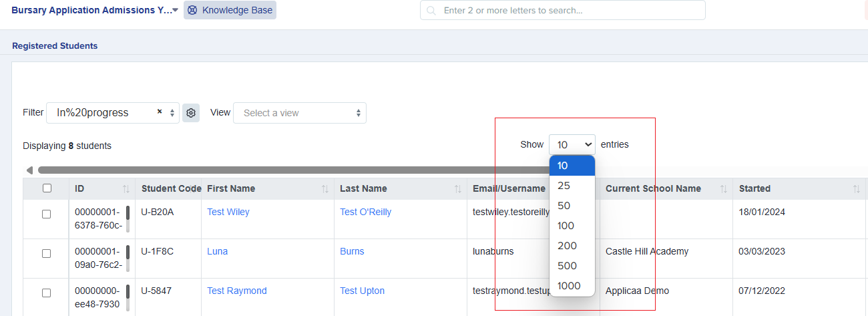The image size is (868, 316).
Task: Choose 100 entries option
Action: tap(572, 226)
